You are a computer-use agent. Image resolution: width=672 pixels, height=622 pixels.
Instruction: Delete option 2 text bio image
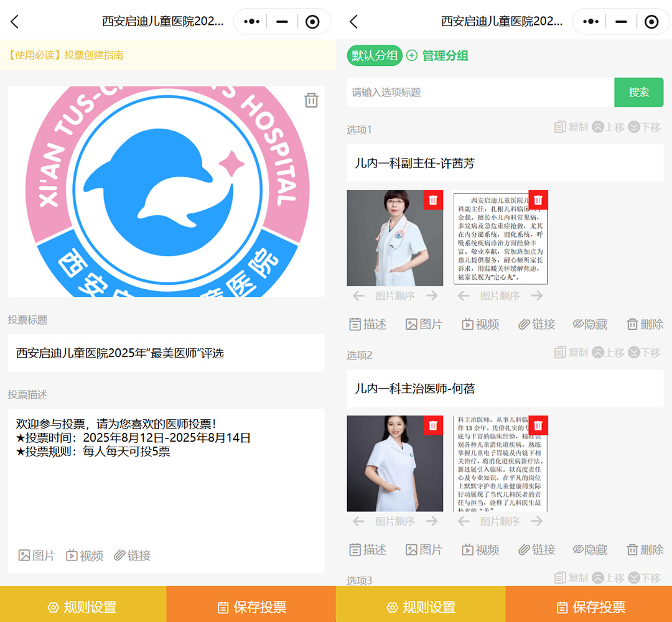pyautogui.click(x=538, y=425)
